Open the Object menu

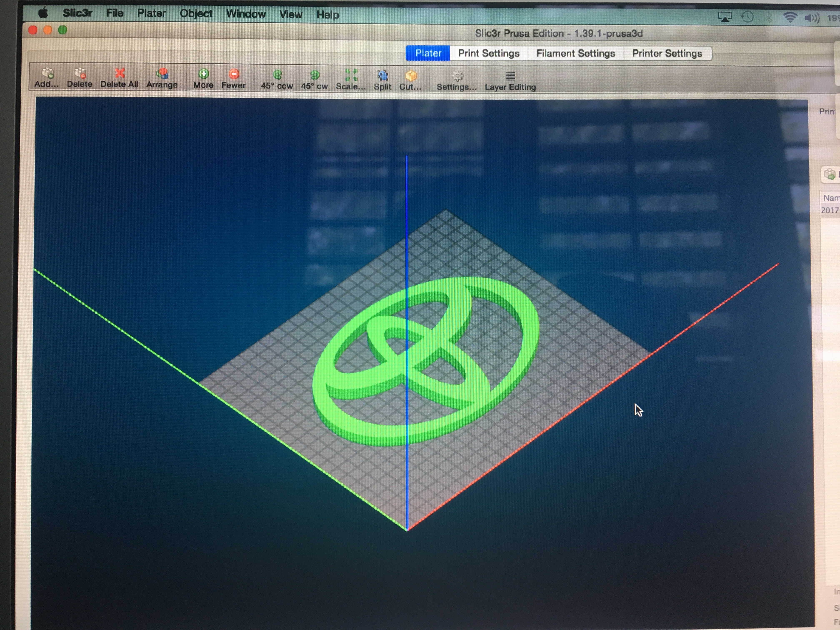coord(196,13)
